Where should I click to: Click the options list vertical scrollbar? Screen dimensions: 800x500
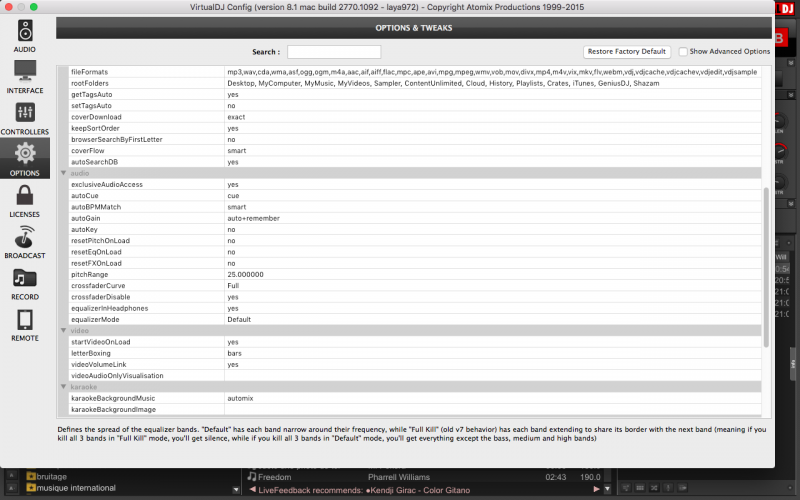[x=766, y=268]
